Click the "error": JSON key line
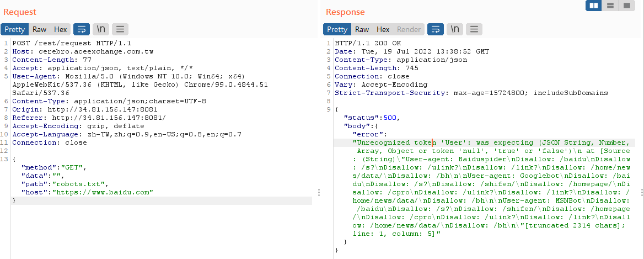 click(370, 134)
